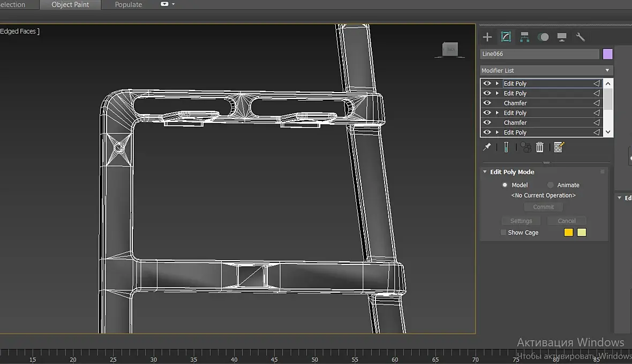632x364 pixels.
Task: Hide the topmost Edit Poly modifier
Action: (487, 84)
